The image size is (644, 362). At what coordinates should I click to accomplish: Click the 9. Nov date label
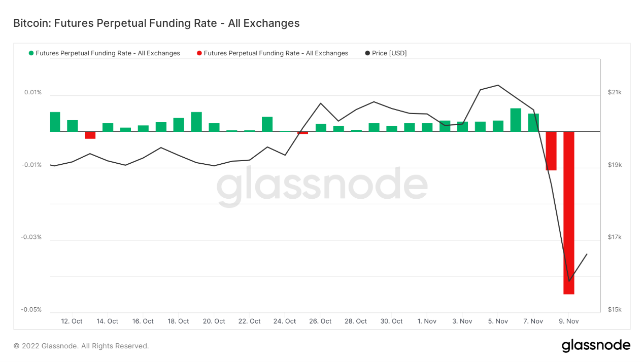point(568,321)
